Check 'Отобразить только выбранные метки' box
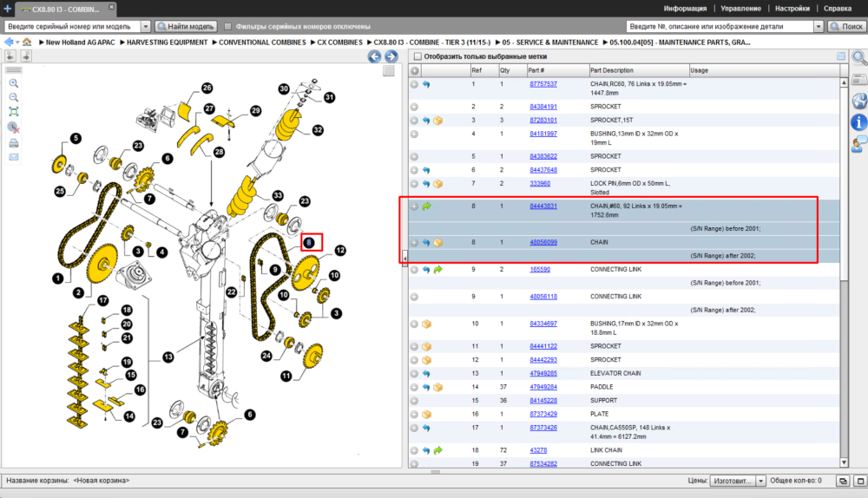Image resolution: width=868 pixels, height=498 pixels. pyautogui.click(x=418, y=56)
